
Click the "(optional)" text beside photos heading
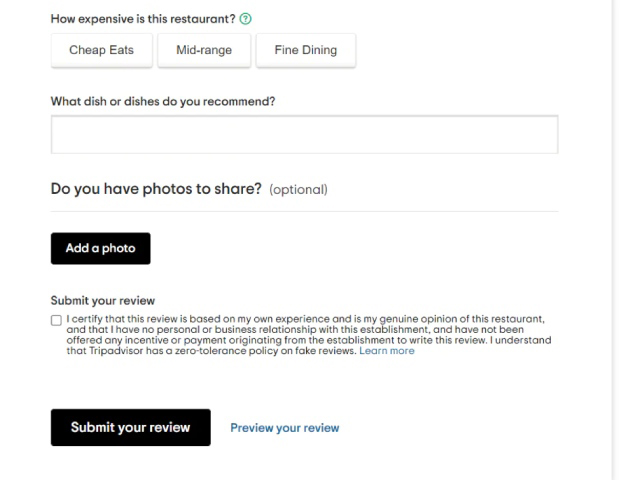(298, 189)
